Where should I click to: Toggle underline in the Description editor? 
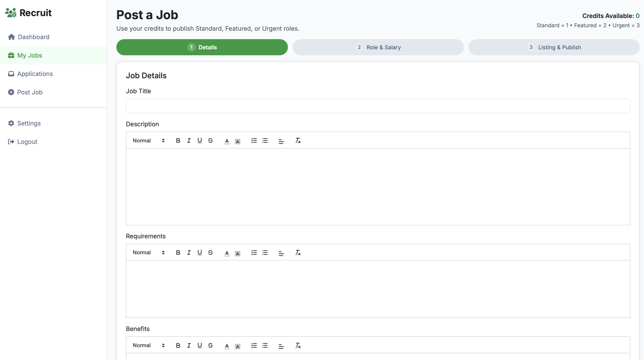point(200,140)
